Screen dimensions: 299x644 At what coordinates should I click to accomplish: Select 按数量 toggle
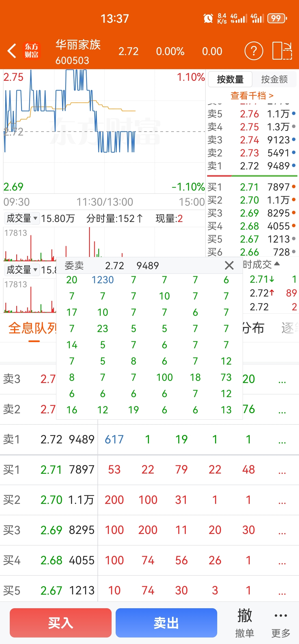tap(230, 79)
